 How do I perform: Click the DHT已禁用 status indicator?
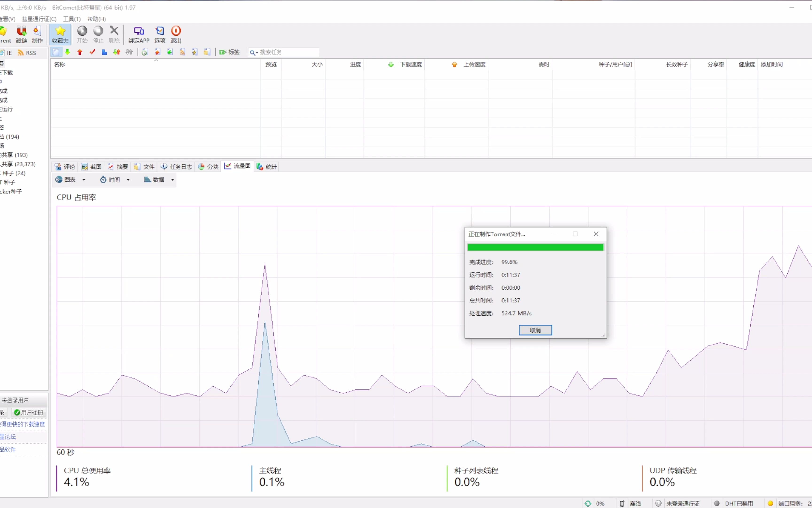coord(734,503)
